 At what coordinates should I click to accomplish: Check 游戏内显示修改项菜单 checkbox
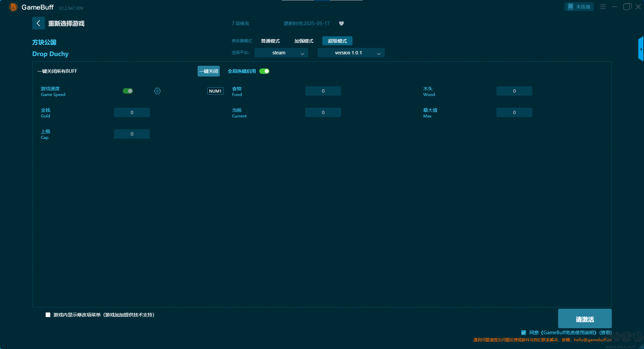coord(48,315)
